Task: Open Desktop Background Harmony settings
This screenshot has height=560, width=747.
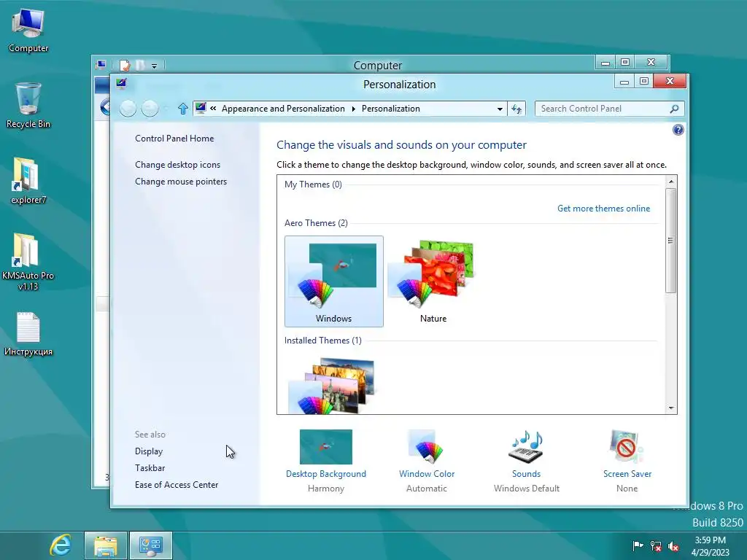Action: 326,461
